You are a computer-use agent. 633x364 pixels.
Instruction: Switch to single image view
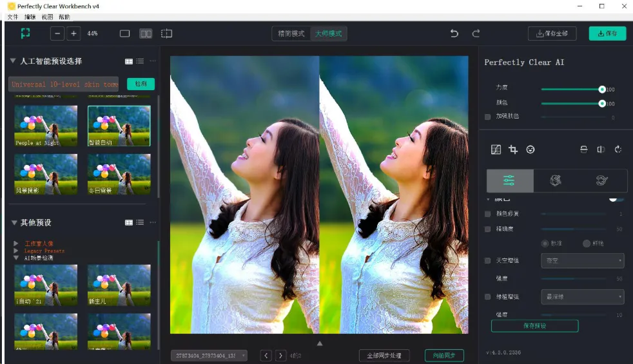(x=125, y=34)
